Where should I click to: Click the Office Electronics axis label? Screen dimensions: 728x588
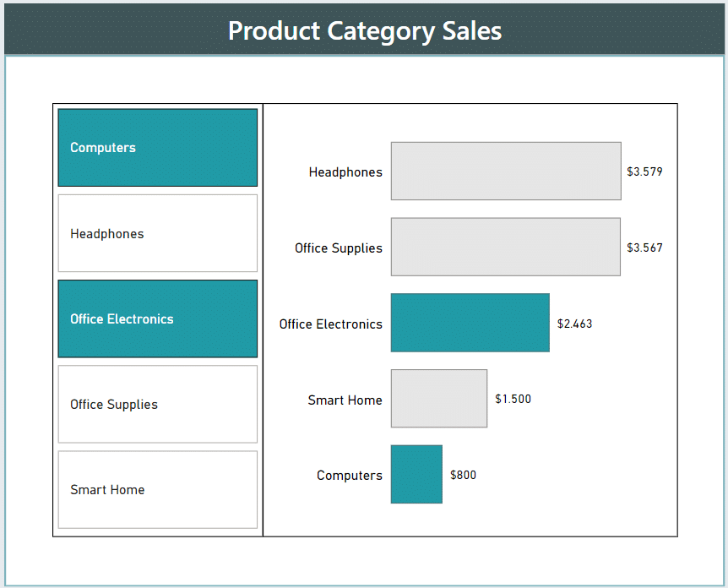330,324
